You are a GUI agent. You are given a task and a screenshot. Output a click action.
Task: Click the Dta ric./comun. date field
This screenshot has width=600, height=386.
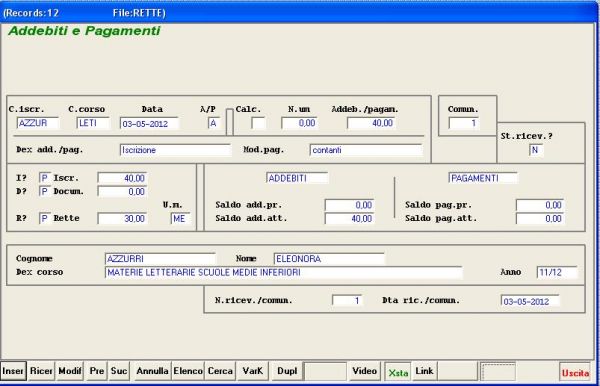click(x=530, y=301)
